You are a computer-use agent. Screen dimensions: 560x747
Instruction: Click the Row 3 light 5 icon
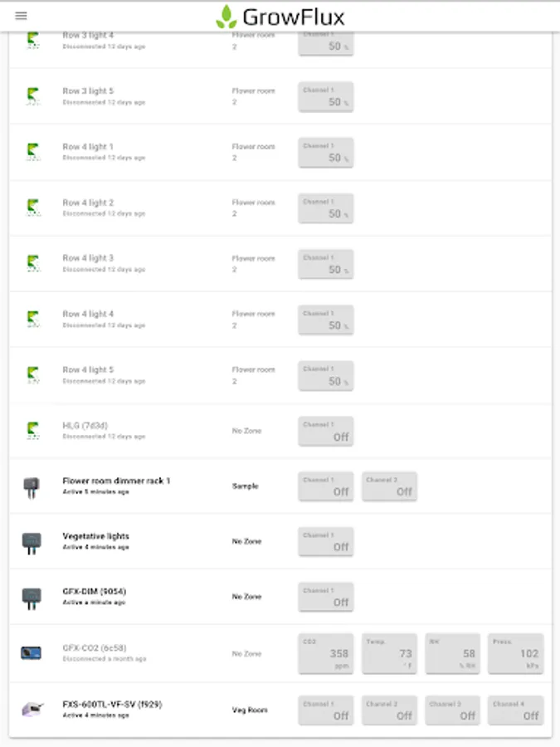click(x=32, y=96)
